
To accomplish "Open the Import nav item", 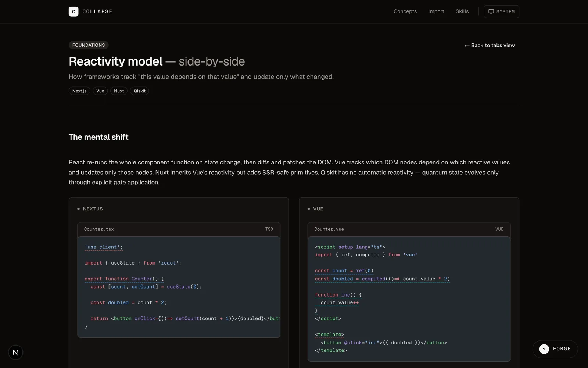I will [x=436, y=11].
